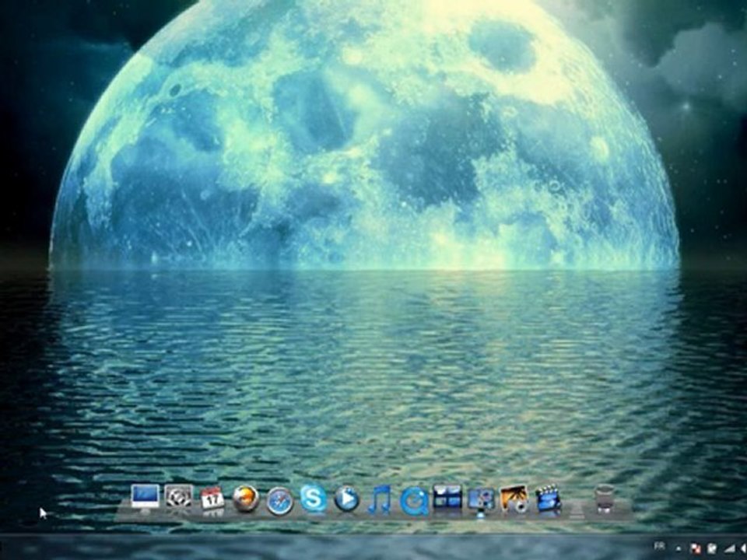Open the blue window-tiles dock icon
The image size is (747, 560).
pyautogui.click(x=447, y=497)
